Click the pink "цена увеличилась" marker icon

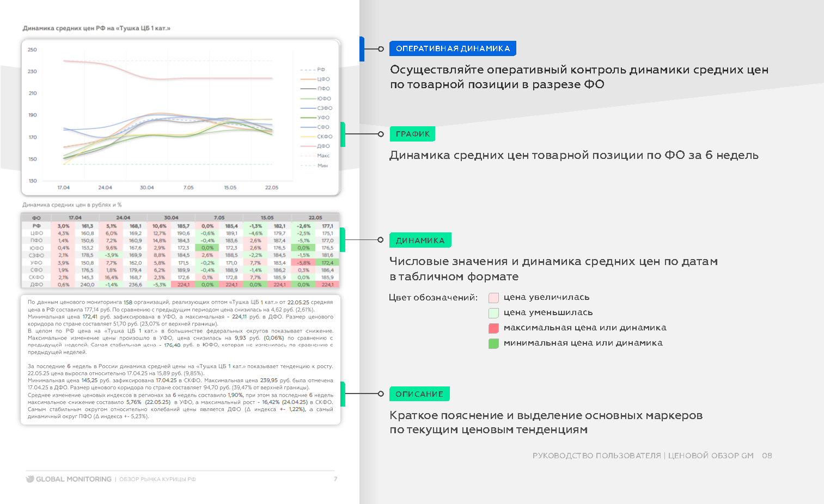(493, 297)
